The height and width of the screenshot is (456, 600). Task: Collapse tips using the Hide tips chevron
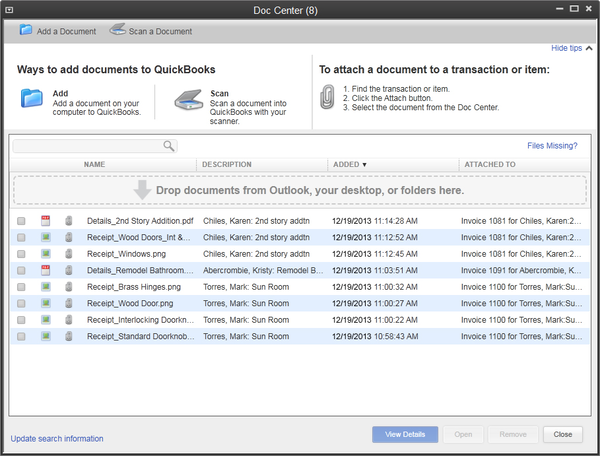589,48
